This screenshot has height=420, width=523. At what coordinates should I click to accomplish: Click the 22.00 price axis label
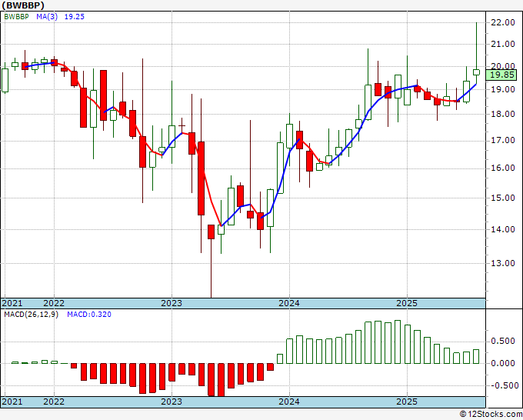[x=503, y=22]
